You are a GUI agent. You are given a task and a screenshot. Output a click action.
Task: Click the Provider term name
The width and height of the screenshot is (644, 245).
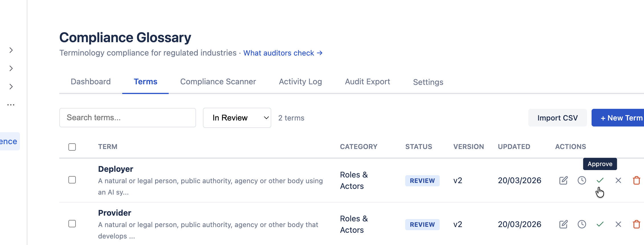115,213
